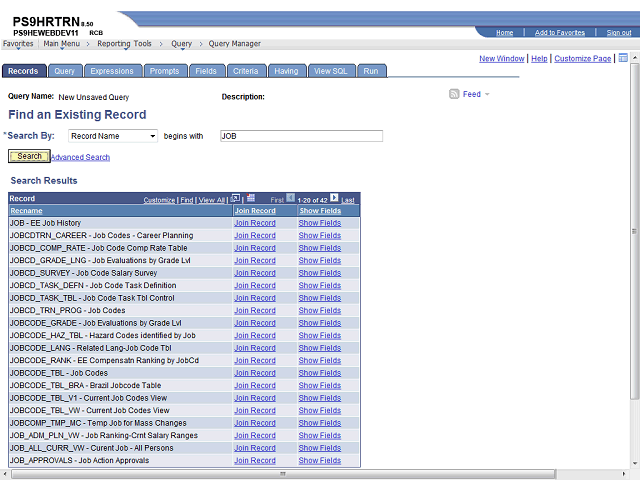
Task: Join Record for JOBCODE_RANK row
Action: [x=255, y=360]
